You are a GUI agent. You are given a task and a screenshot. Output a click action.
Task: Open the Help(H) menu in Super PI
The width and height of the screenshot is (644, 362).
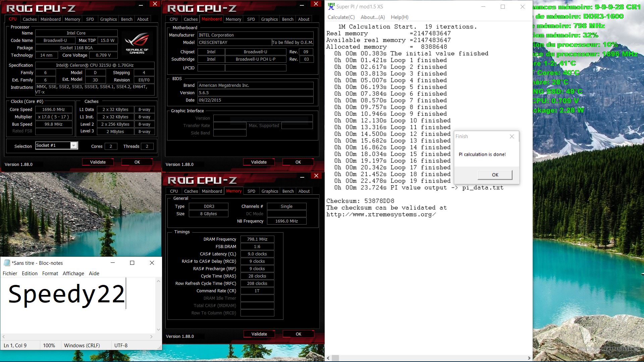(399, 17)
